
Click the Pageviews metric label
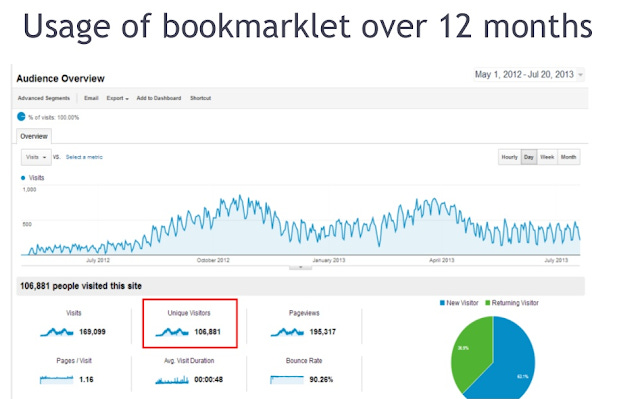(304, 313)
